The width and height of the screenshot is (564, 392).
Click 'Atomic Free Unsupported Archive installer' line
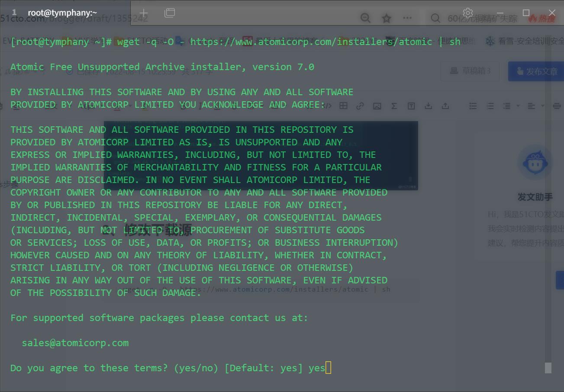tap(162, 67)
